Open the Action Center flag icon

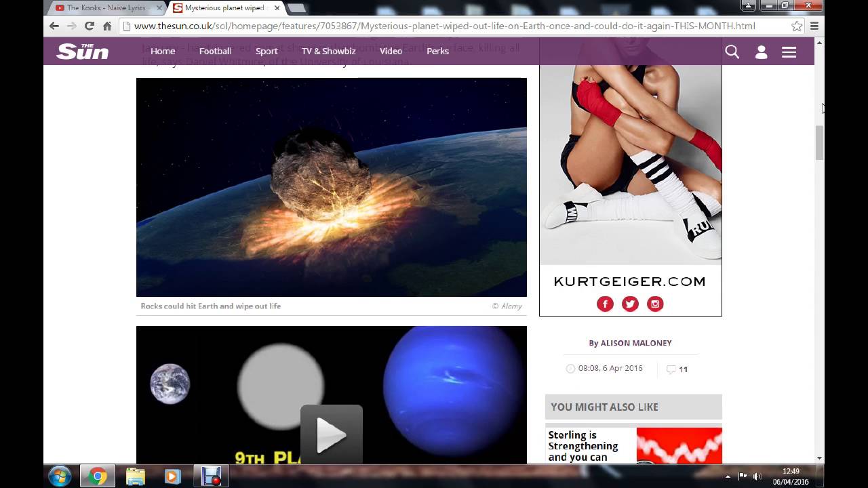pos(743,476)
